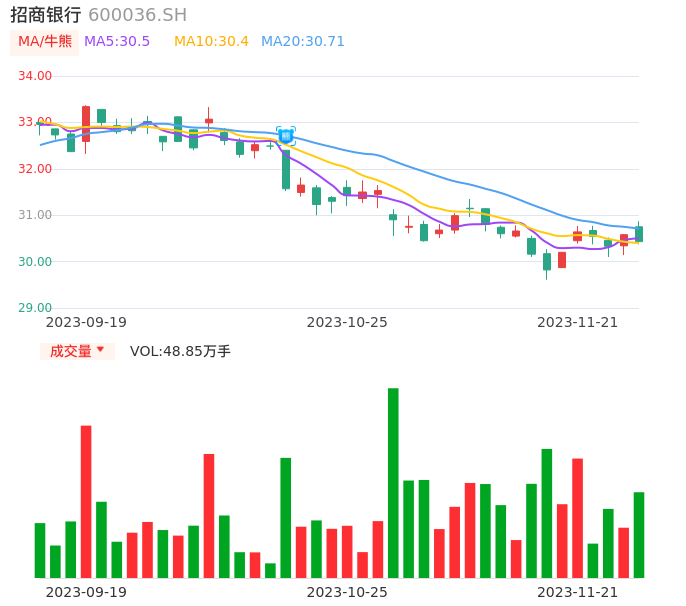Click the VOL:48.85万手 volume readout
The image size is (686, 606).
180,351
